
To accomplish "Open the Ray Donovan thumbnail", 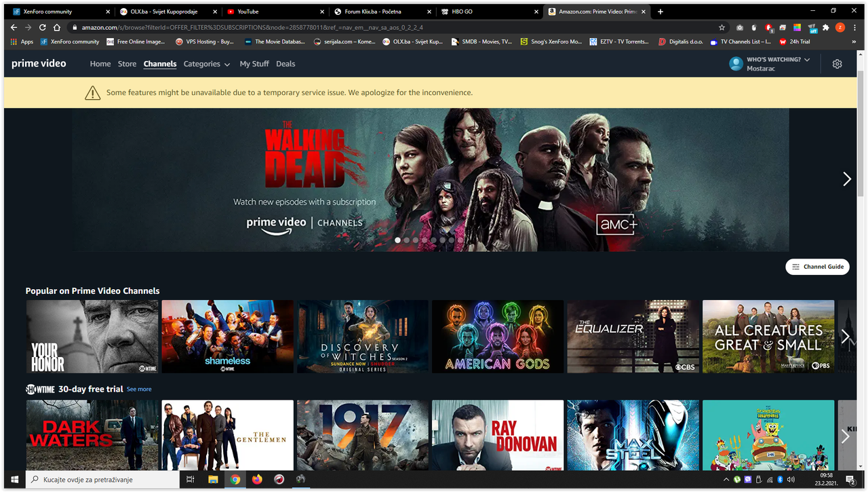I will (x=498, y=436).
